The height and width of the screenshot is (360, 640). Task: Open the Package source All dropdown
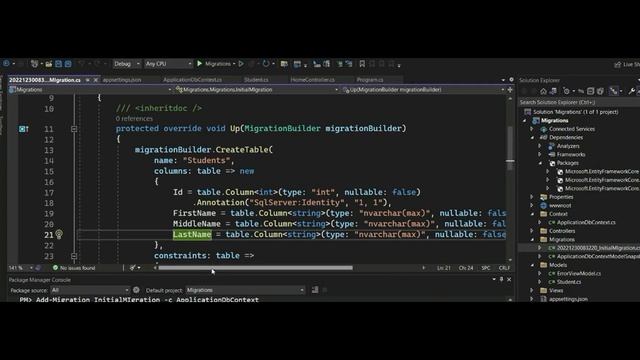[x=90, y=290]
